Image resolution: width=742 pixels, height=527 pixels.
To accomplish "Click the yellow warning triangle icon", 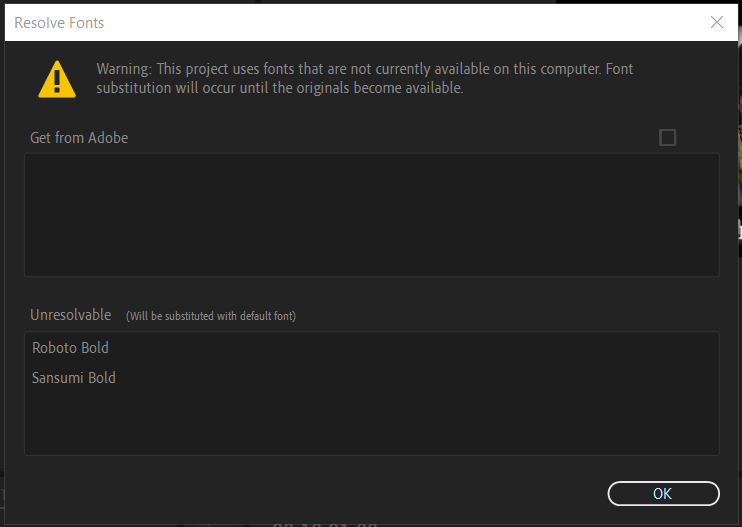I will (57, 79).
